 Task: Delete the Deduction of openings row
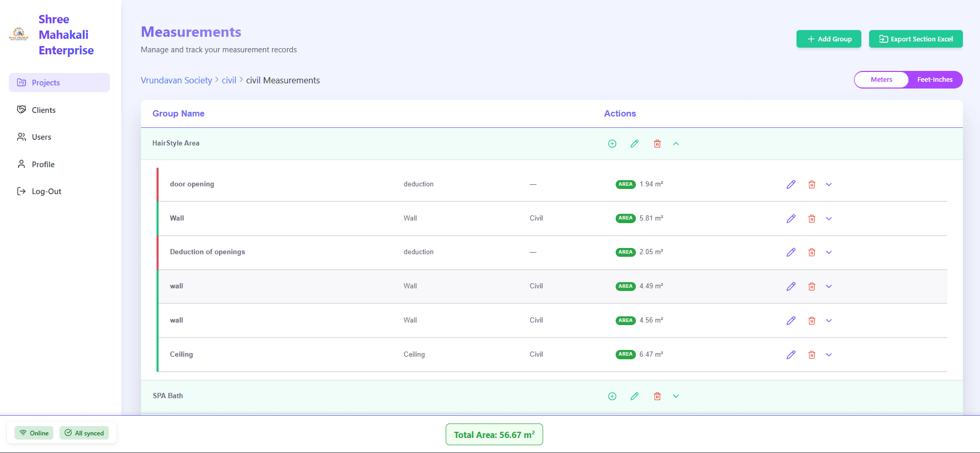point(812,253)
